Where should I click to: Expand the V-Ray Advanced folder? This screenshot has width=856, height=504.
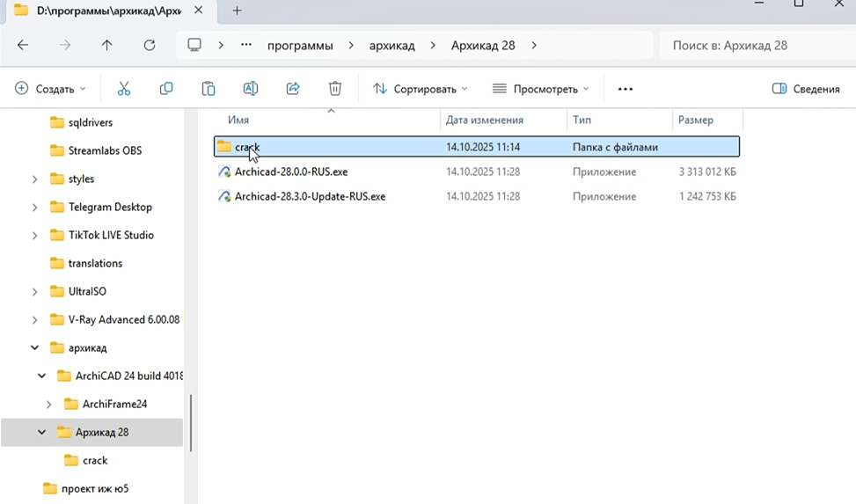coord(35,320)
